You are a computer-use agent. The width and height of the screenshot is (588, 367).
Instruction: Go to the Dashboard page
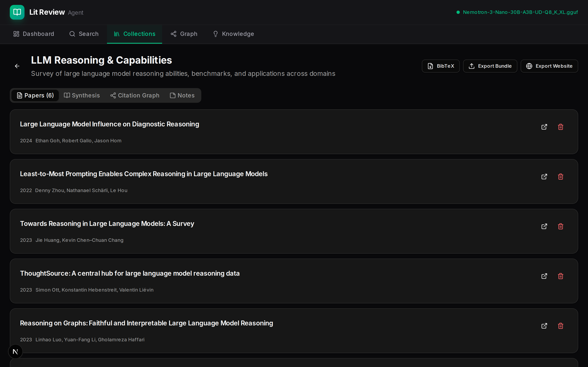(x=33, y=34)
